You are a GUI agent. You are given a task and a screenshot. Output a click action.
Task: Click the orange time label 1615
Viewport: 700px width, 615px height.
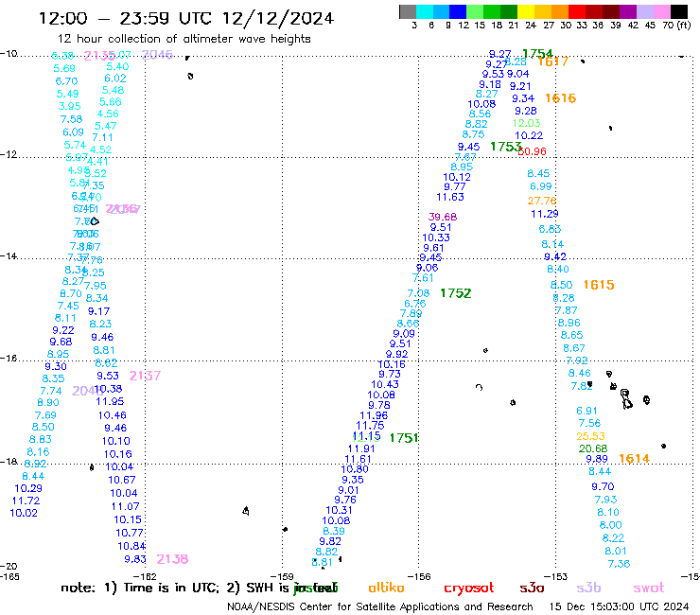599,285
